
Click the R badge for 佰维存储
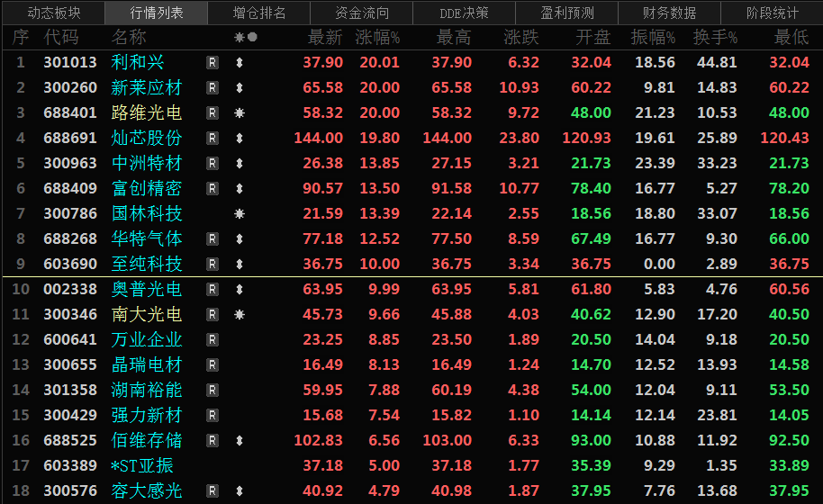212,440
